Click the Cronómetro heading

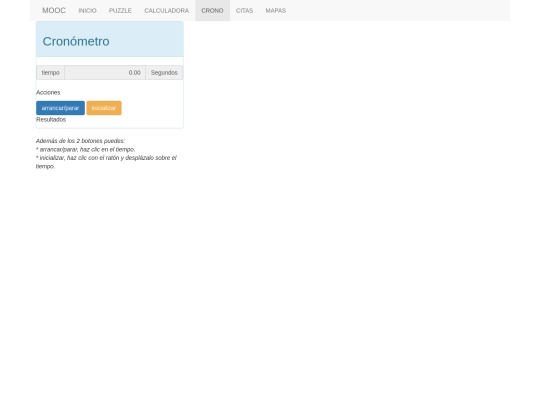(x=76, y=41)
